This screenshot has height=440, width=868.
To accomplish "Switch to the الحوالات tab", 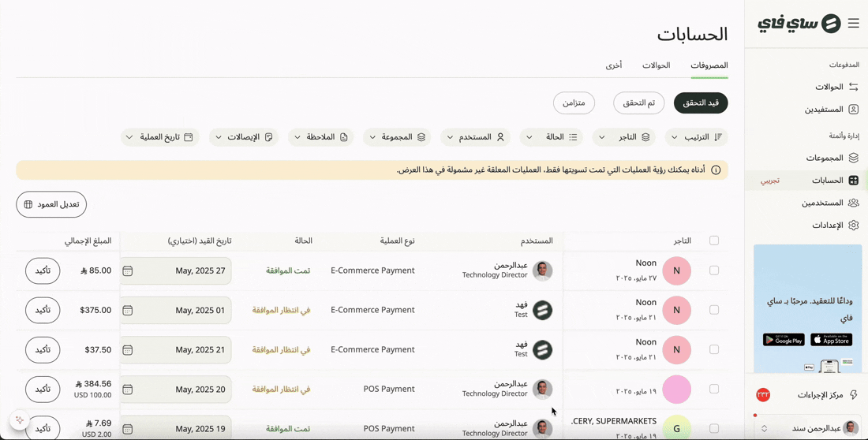I will point(656,65).
